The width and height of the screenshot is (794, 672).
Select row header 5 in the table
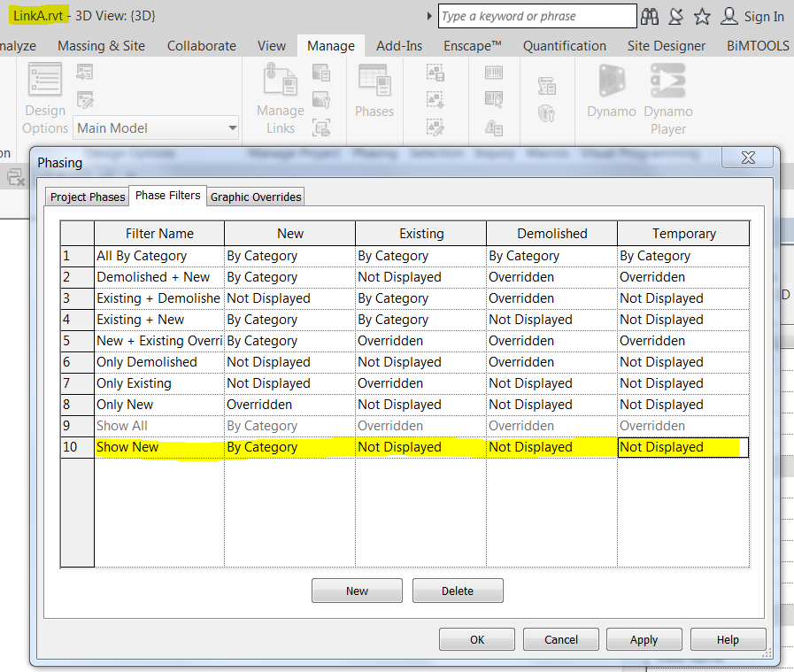pyautogui.click(x=78, y=341)
